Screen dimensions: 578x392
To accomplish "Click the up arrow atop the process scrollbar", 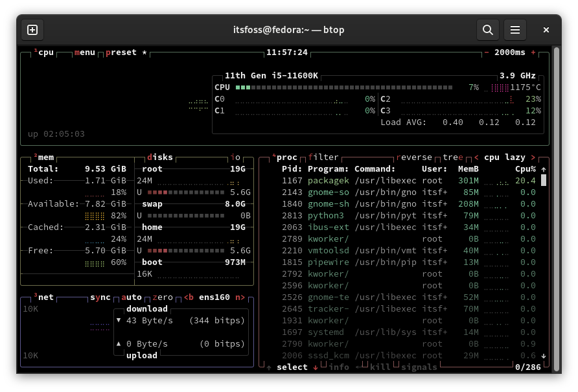I will click(x=544, y=169).
